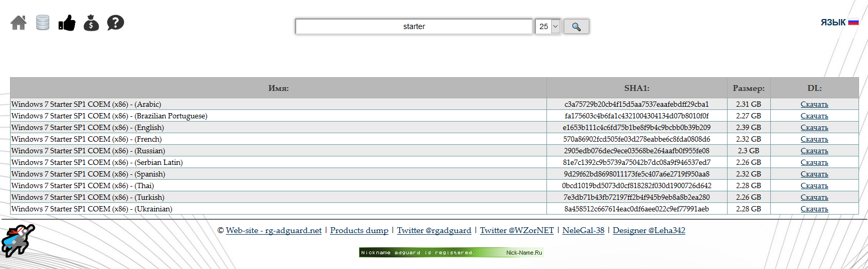Download the Ukrainian Starter image via Скачать
The width and height of the screenshot is (868, 269).
(814, 209)
